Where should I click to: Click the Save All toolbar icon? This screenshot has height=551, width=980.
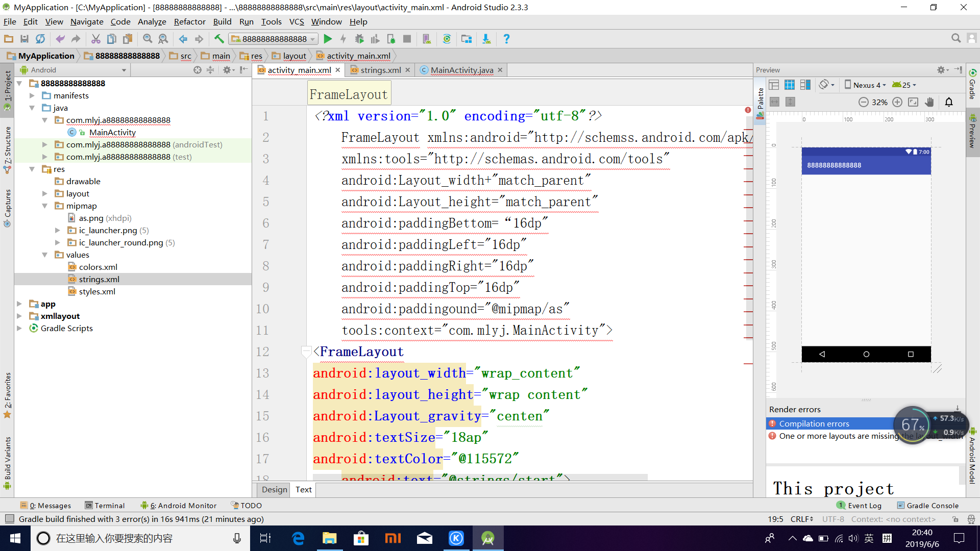tap(24, 39)
